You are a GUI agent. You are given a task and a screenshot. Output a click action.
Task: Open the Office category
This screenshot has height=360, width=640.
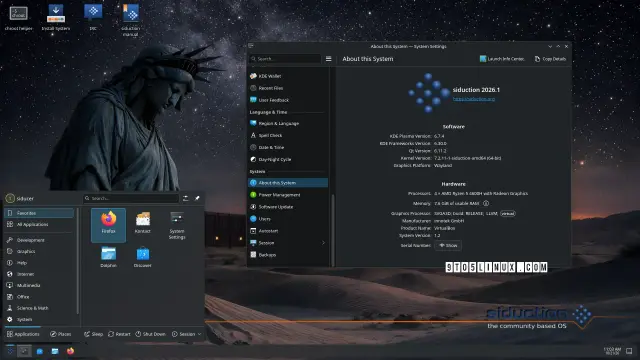39,297
